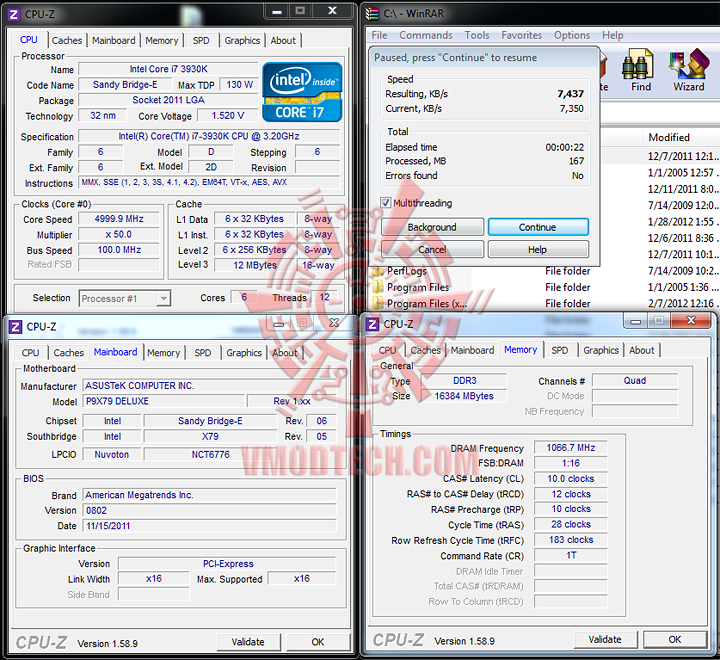Select SPD tab in Mainboard CPU-Z window
Viewport: 720px width, 660px height.
(x=202, y=353)
